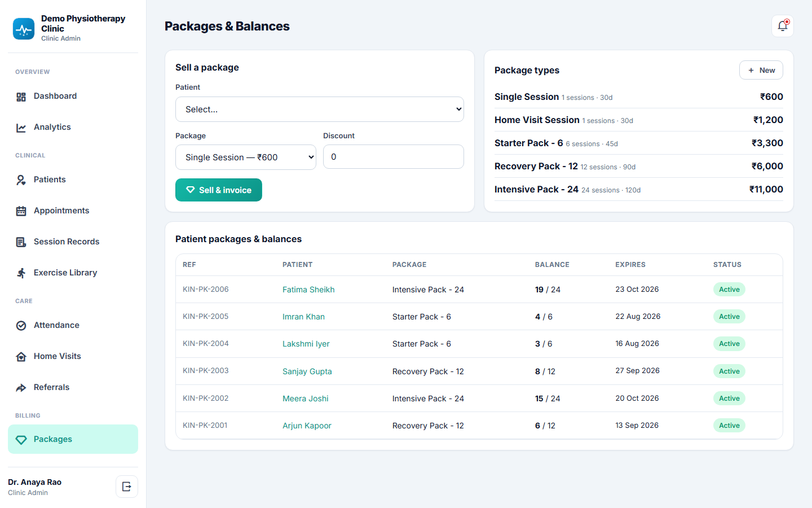Select reference KIN-PK-2006
The height and width of the screenshot is (508, 812).
(206, 289)
